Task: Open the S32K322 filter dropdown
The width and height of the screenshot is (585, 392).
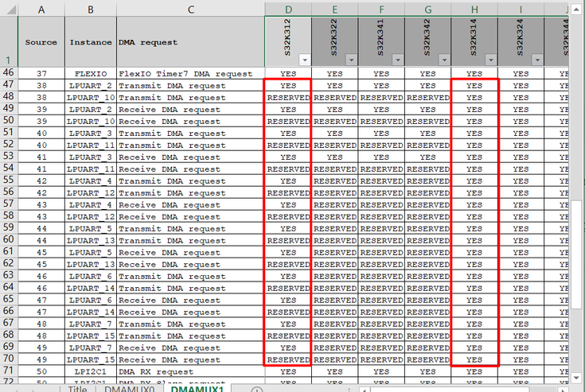Action: tap(351, 60)
